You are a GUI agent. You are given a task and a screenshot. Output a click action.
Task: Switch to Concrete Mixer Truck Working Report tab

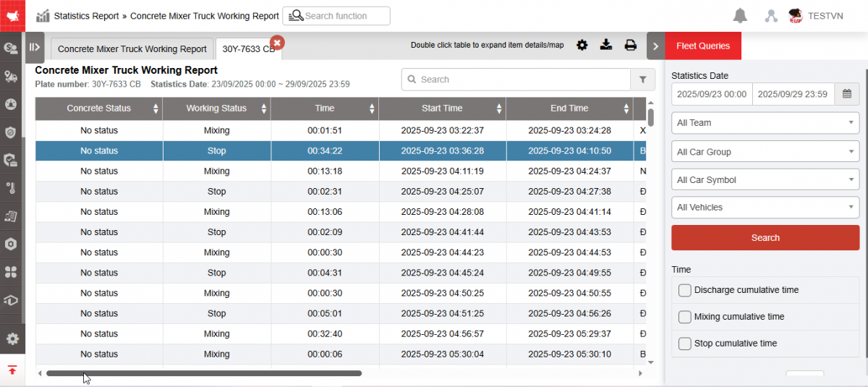(132, 49)
